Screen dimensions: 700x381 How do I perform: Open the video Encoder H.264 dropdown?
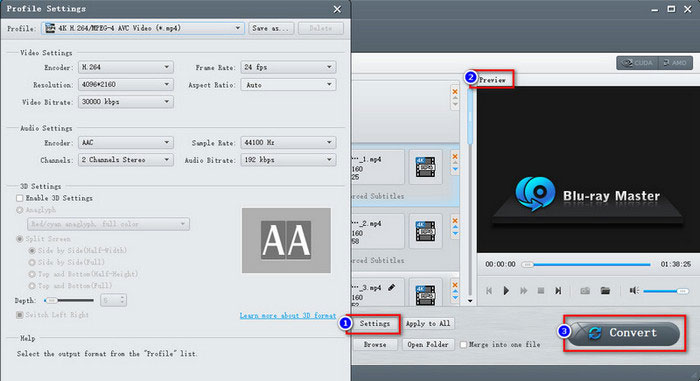126,67
